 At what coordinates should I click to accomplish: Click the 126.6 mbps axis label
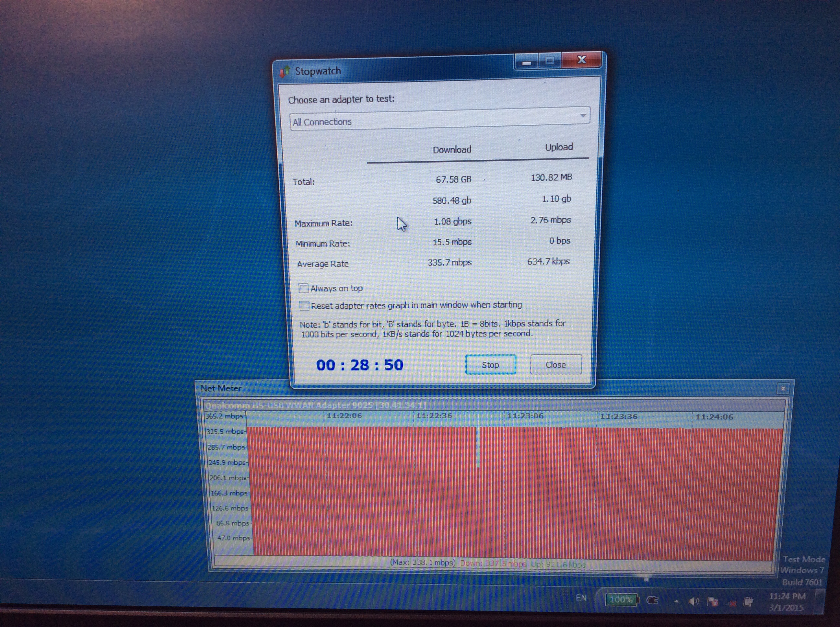click(230, 508)
